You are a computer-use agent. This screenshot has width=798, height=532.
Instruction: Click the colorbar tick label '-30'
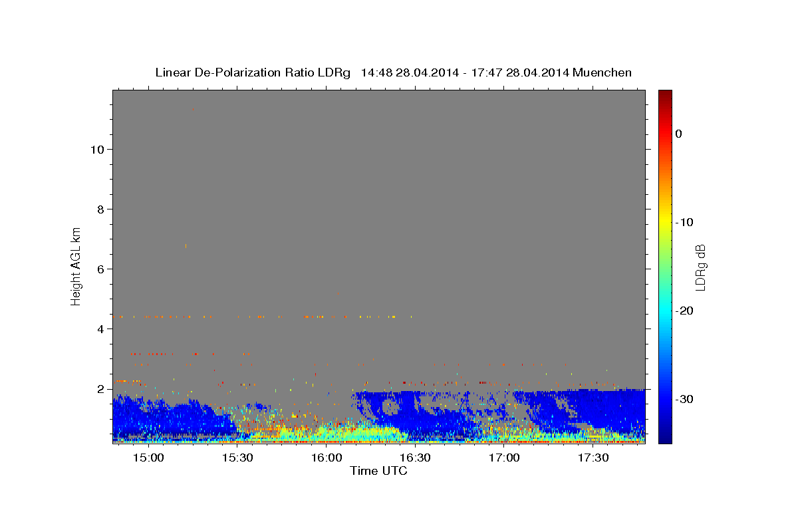click(684, 399)
